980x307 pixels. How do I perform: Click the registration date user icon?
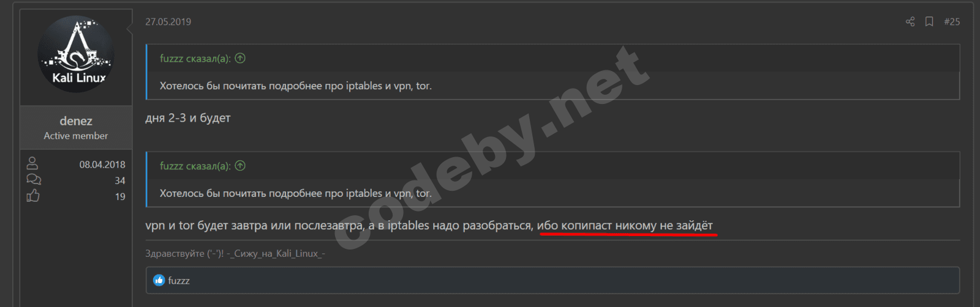[x=32, y=163]
